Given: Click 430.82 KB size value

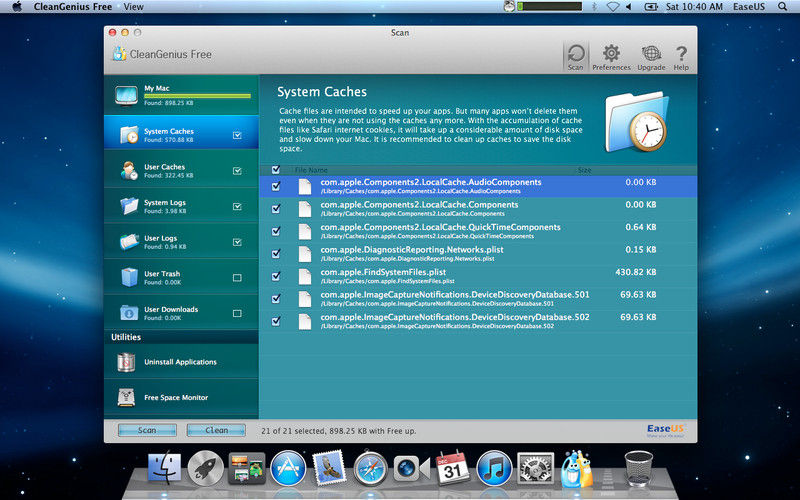Looking at the screenshot, I should 636,272.
